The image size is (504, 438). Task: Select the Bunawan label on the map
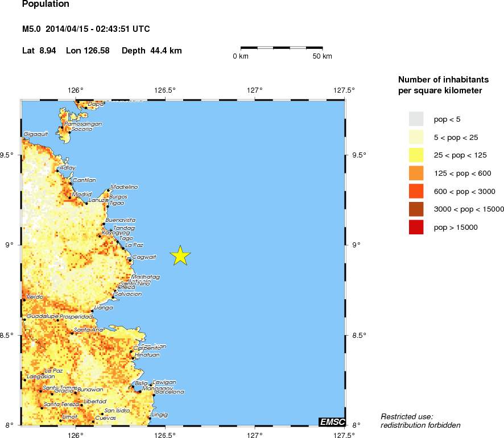click(91, 390)
